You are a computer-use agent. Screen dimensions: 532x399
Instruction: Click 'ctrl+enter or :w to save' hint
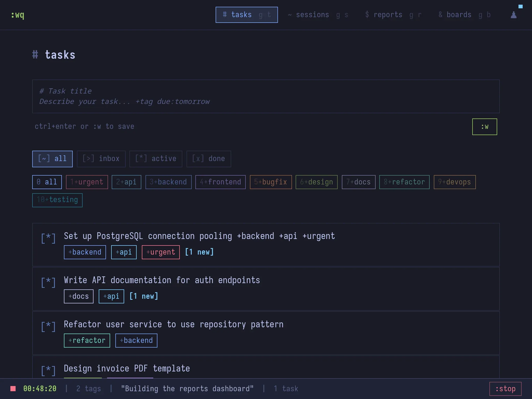(x=84, y=126)
